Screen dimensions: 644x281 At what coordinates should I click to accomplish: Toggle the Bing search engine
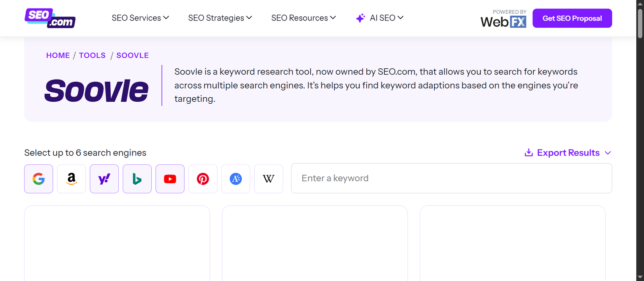pos(137,179)
